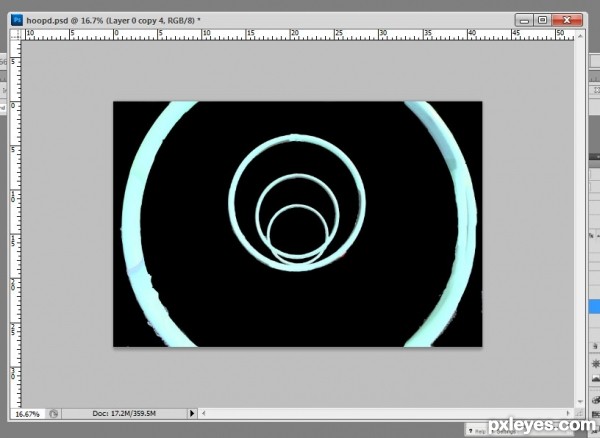This screenshot has height=438, width=600.
Task: Click the Photoshop Ps icon in title bar
Action: click(x=17, y=20)
